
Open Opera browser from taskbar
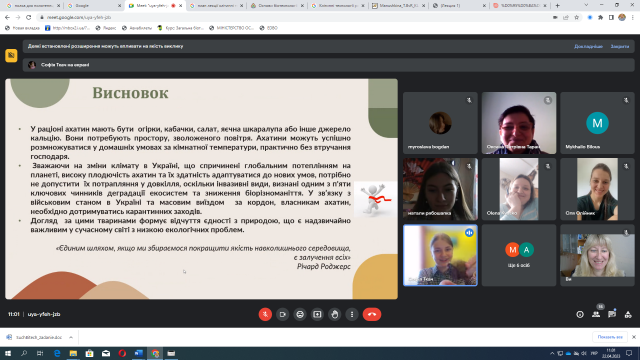point(122,353)
